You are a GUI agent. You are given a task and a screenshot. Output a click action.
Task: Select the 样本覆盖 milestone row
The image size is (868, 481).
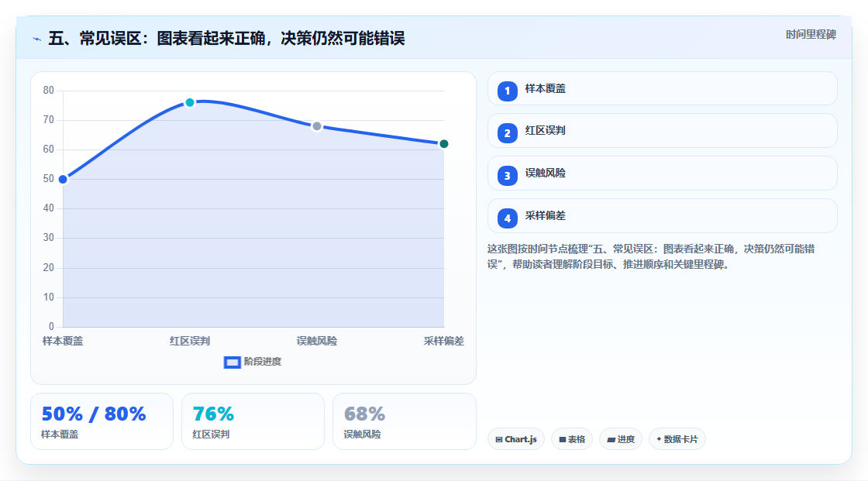tap(662, 88)
